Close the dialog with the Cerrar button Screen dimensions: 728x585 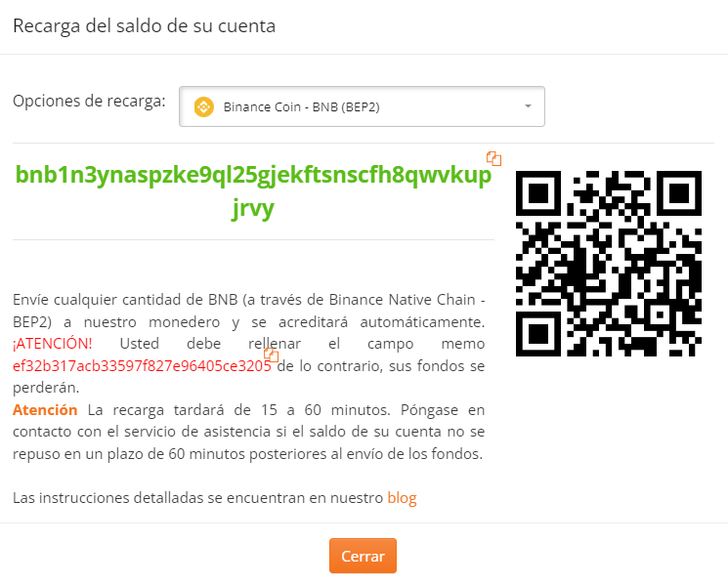click(x=363, y=556)
